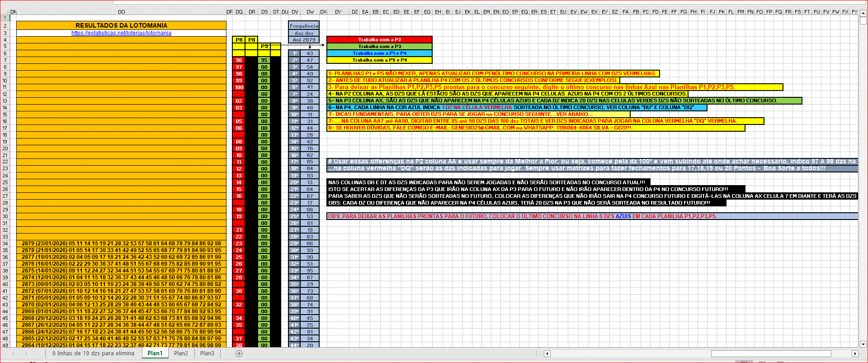Select the Plan1 sheet tab
This screenshot has width=868, height=363.
tap(155, 353)
